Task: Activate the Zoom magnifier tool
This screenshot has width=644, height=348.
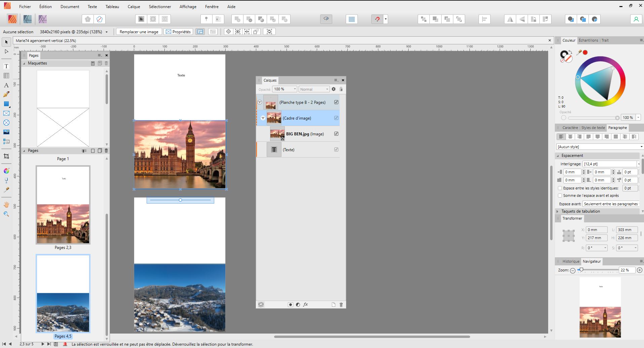Action: (6, 214)
